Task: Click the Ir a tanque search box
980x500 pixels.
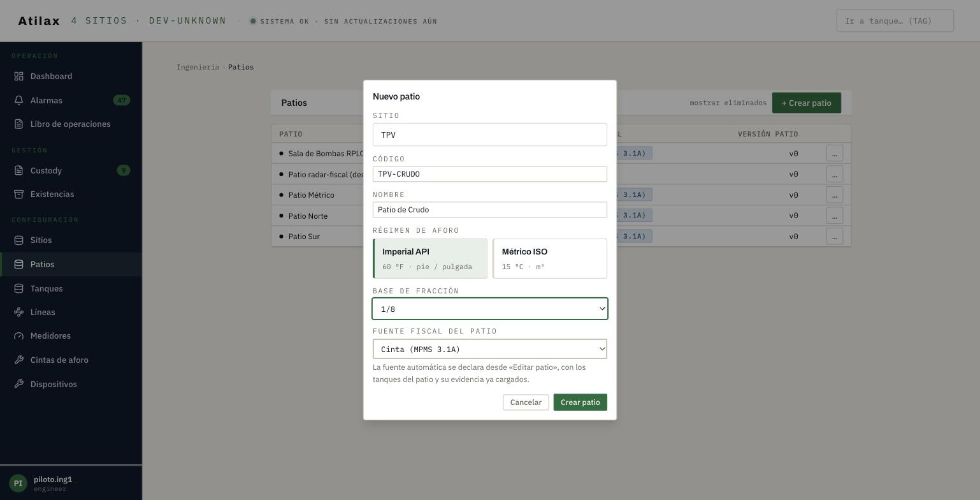Action: (x=895, y=21)
